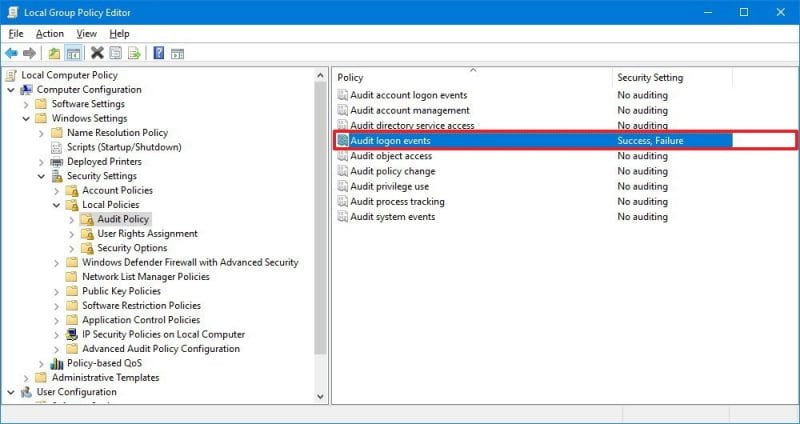Select Application Control Policies item

(x=141, y=320)
